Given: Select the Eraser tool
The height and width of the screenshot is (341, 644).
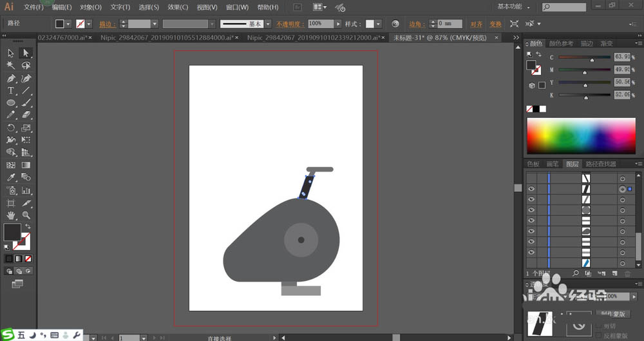Looking at the screenshot, I should [26, 115].
